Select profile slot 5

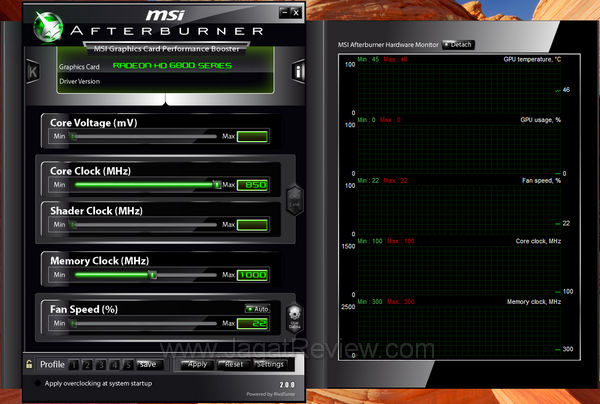tap(128, 364)
